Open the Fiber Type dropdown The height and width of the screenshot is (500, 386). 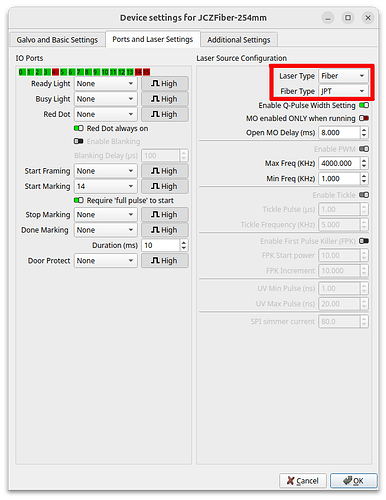tap(343, 91)
